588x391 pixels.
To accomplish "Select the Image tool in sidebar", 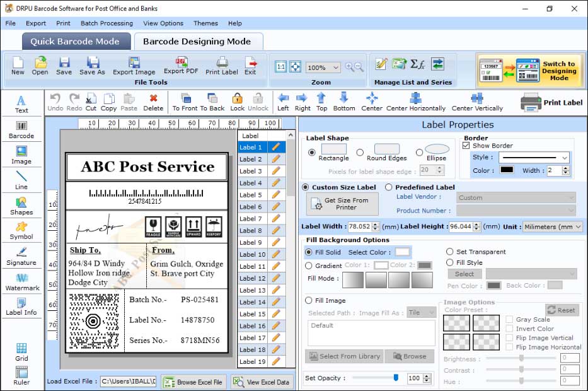I will coord(21,155).
